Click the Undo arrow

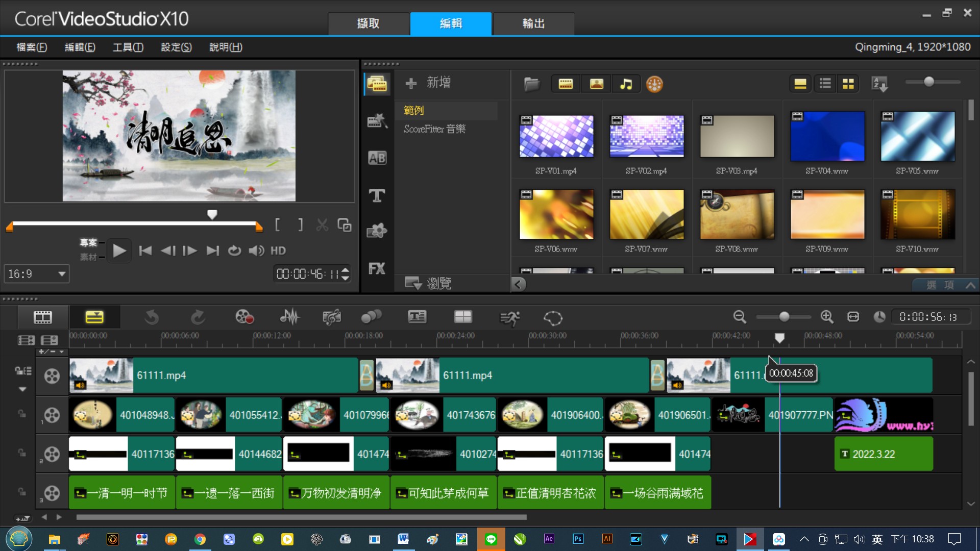(x=152, y=317)
